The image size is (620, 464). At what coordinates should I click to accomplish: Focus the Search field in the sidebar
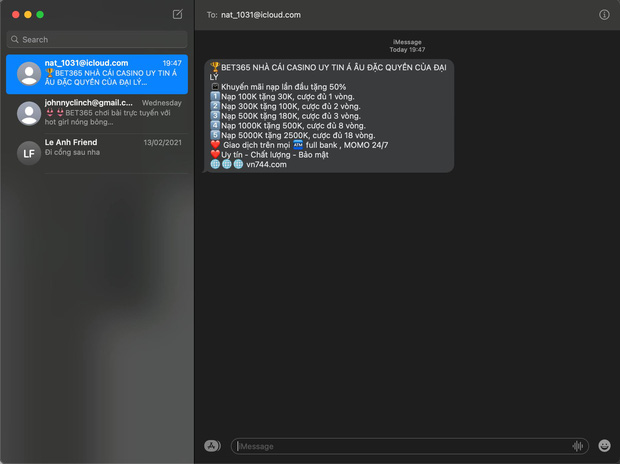coord(100,40)
